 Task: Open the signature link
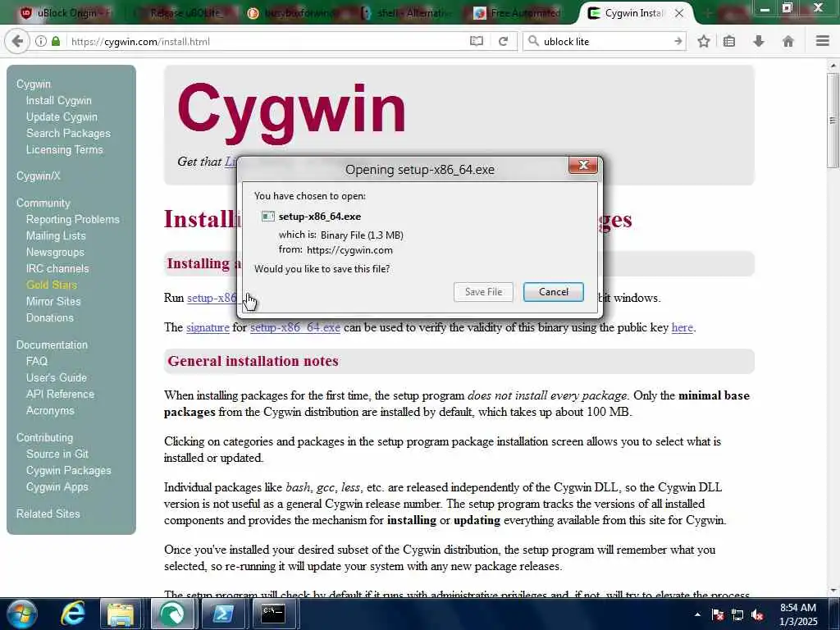coord(208,327)
